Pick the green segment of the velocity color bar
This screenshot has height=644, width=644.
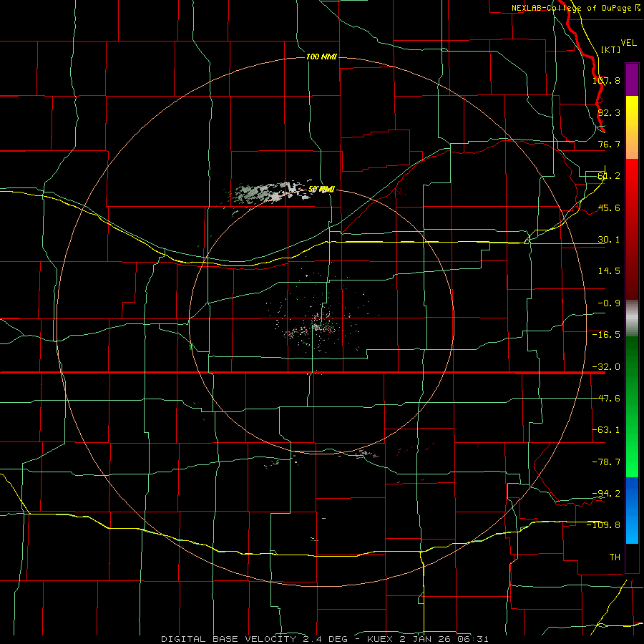tap(632, 406)
